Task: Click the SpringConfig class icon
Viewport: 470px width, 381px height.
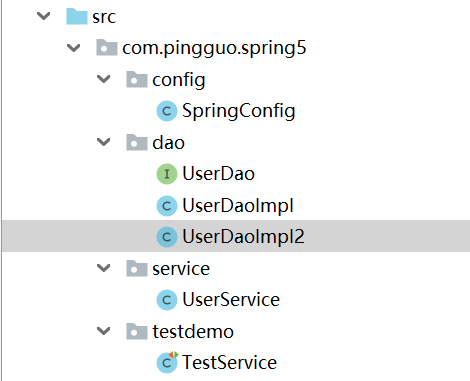Action: (167, 111)
